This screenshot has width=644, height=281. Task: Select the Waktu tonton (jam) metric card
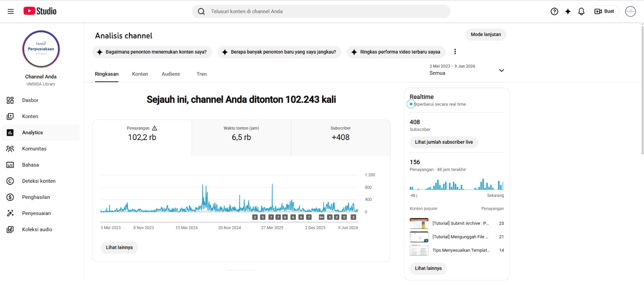pyautogui.click(x=242, y=138)
